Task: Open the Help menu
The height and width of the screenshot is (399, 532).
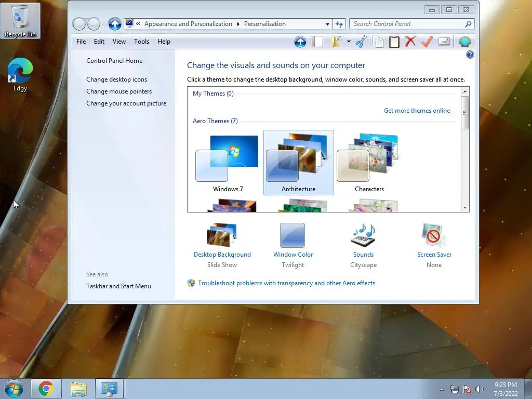Action: tap(164, 42)
